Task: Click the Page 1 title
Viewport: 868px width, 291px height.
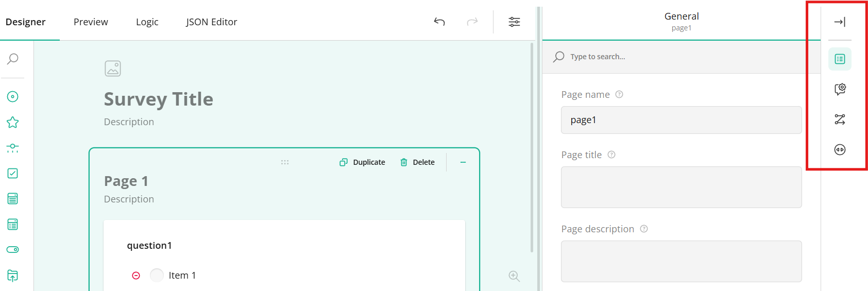Action: pos(126,181)
